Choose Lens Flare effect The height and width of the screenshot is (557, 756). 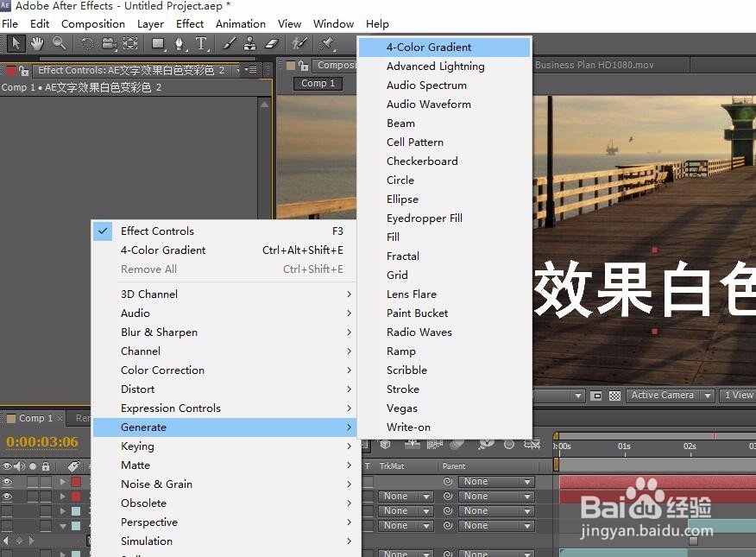click(x=444, y=294)
